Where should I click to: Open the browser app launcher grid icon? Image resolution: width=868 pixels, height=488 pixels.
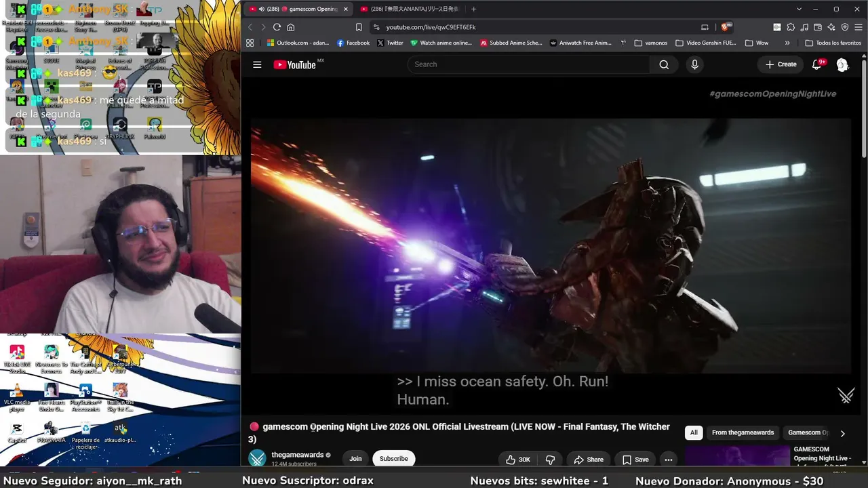tap(250, 43)
